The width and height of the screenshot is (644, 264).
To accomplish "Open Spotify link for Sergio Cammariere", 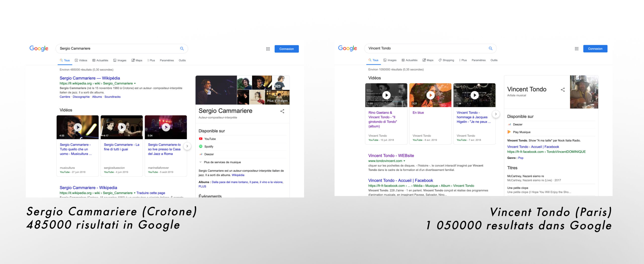I will point(209,146).
